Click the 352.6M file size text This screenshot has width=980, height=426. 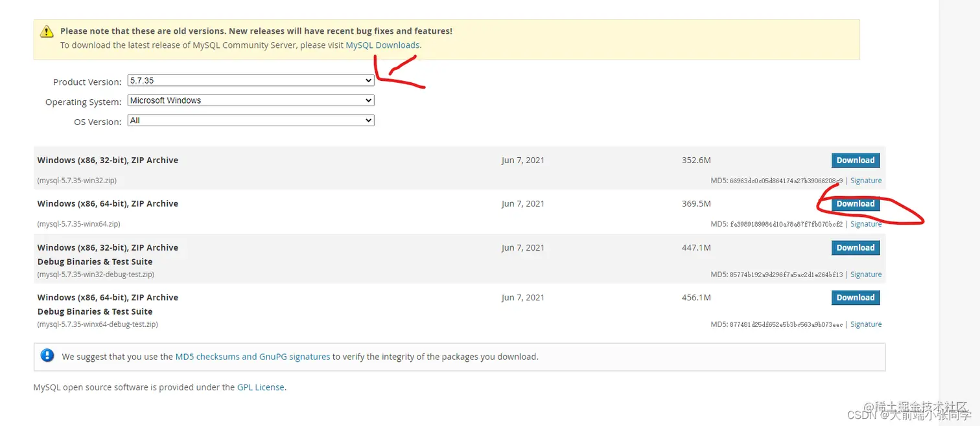(x=696, y=161)
